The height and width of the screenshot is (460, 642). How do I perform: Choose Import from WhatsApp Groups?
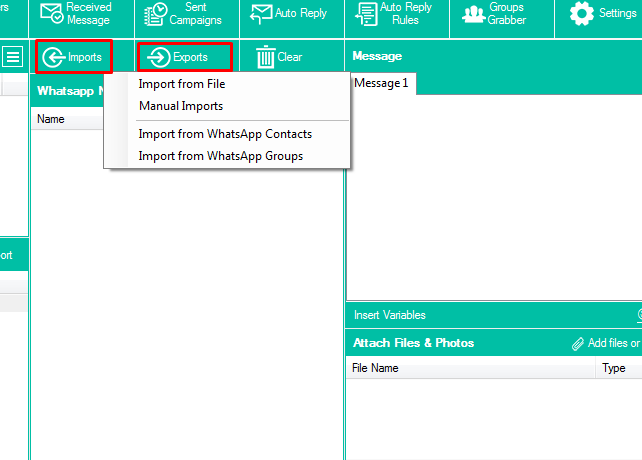point(220,156)
